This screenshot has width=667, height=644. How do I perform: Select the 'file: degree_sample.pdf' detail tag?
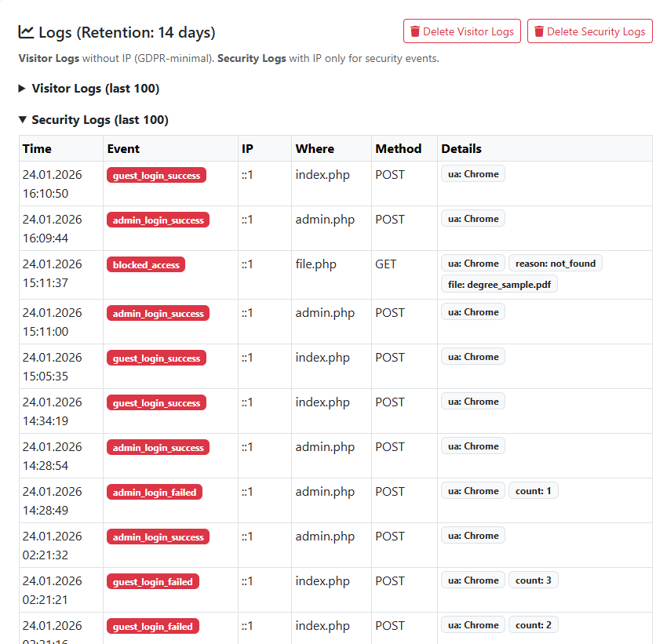tap(499, 285)
